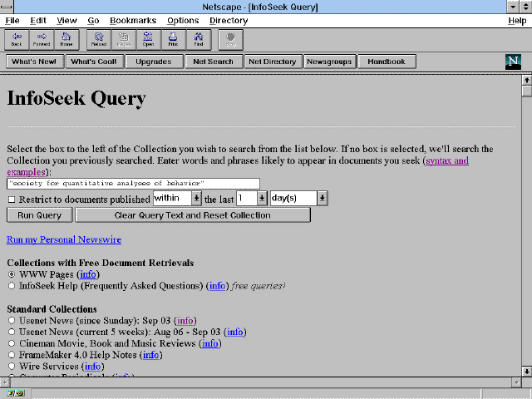Click the query text input field
This screenshot has height=399, width=532.
[133, 184]
